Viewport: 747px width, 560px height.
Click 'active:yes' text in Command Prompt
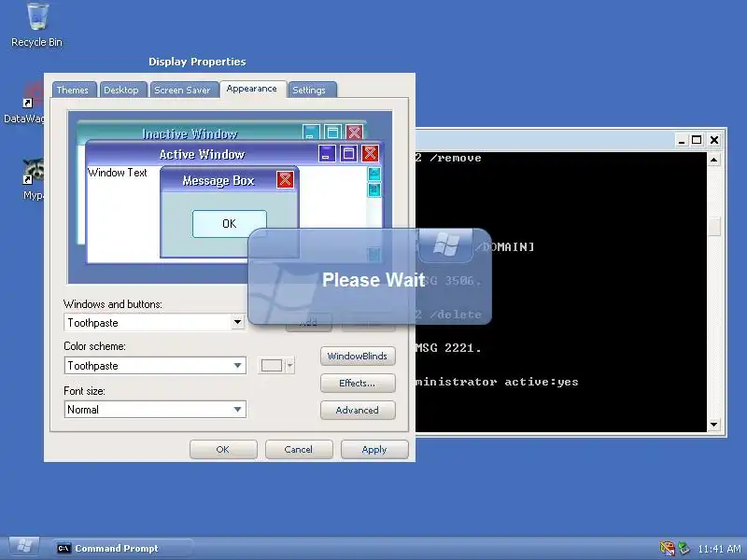[542, 382]
